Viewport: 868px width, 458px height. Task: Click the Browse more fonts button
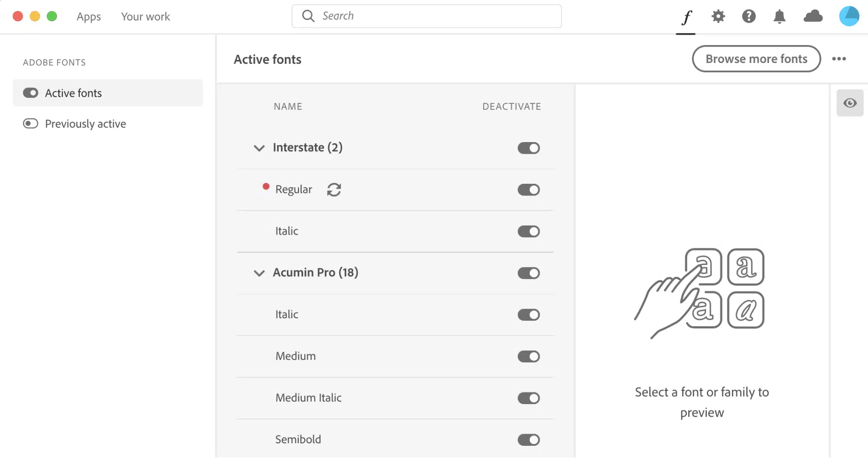pyautogui.click(x=756, y=59)
